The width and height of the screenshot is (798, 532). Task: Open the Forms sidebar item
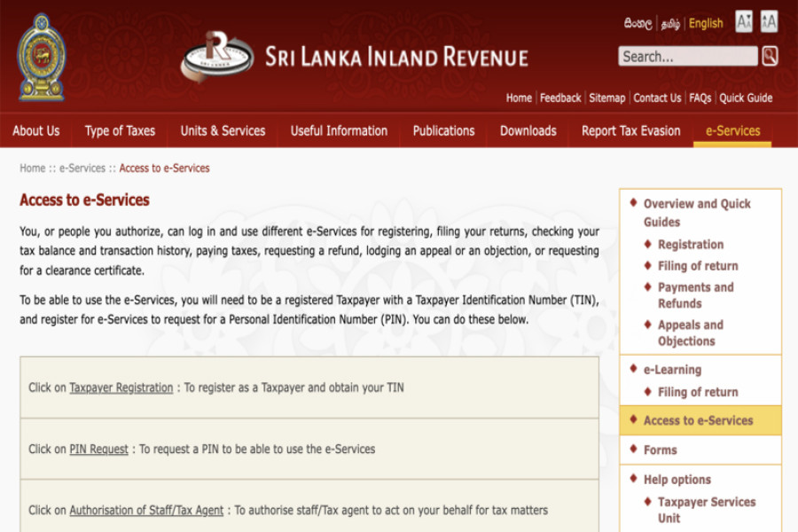(x=660, y=450)
